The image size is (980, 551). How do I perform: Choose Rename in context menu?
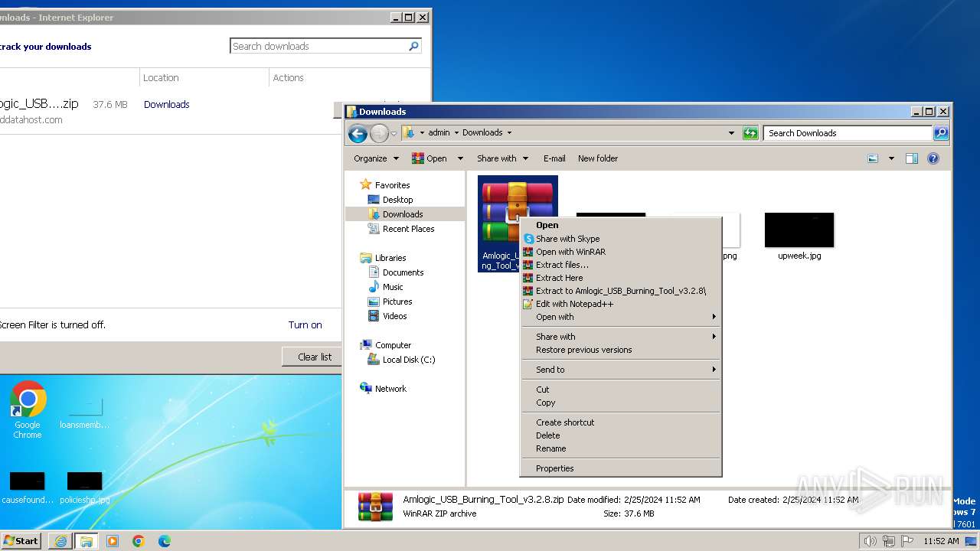coord(620,448)
